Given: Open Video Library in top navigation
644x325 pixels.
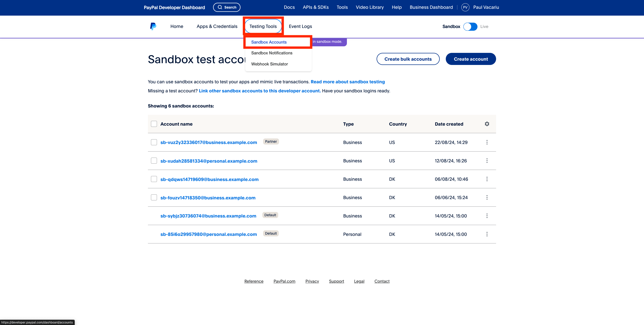Looking at the screenshot, I should (x=370, y=7).
